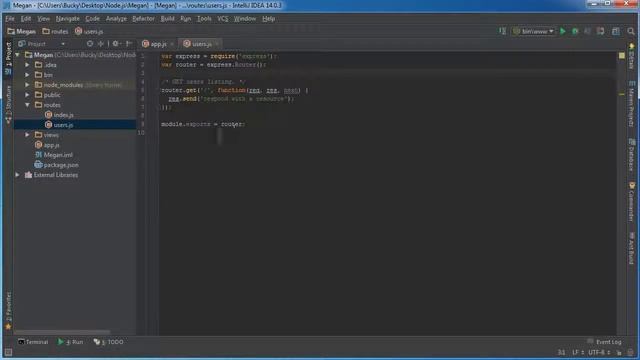Select users.js in the project tree
Screen dimensions: 640x360
click(59, 125)
